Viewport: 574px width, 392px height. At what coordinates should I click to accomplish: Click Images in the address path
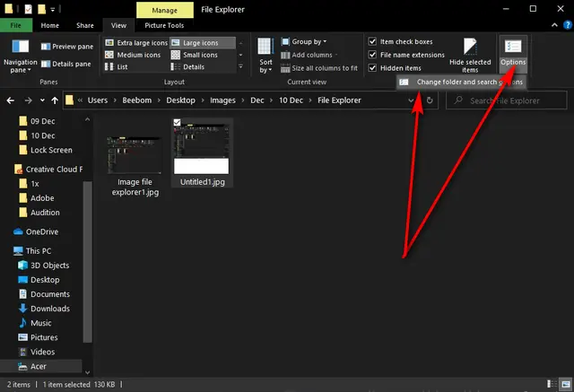point(223,100)
